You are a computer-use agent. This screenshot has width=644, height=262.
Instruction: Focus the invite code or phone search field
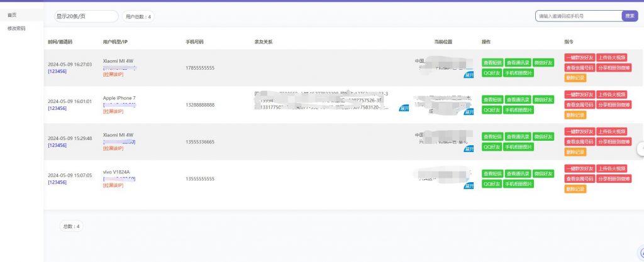point(578,16)
